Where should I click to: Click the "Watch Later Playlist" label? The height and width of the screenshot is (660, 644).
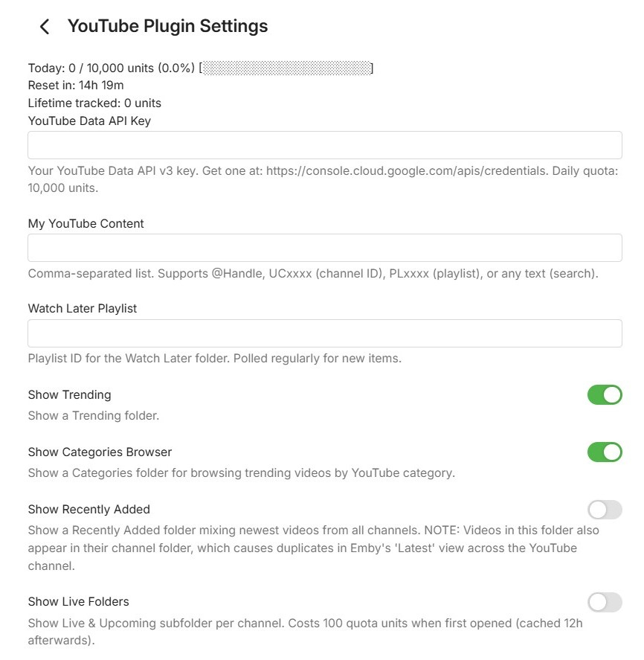click(x=83, y=308)
